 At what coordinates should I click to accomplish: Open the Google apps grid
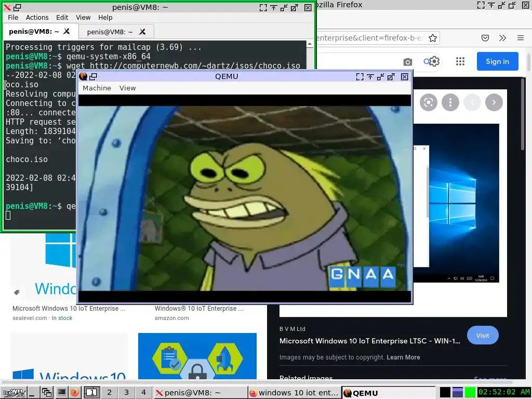point(460,61)
